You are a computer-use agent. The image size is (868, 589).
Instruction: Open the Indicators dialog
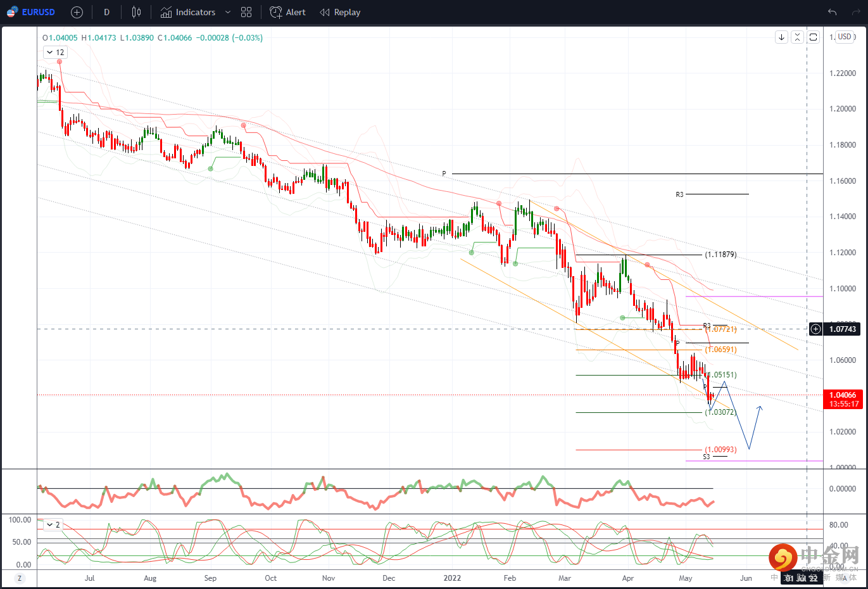click(188, 12)
